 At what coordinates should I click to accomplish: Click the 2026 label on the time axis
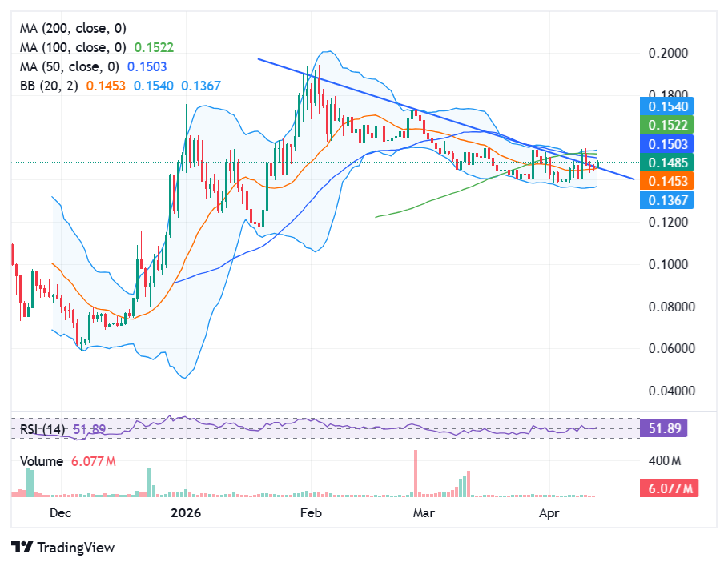187,513
